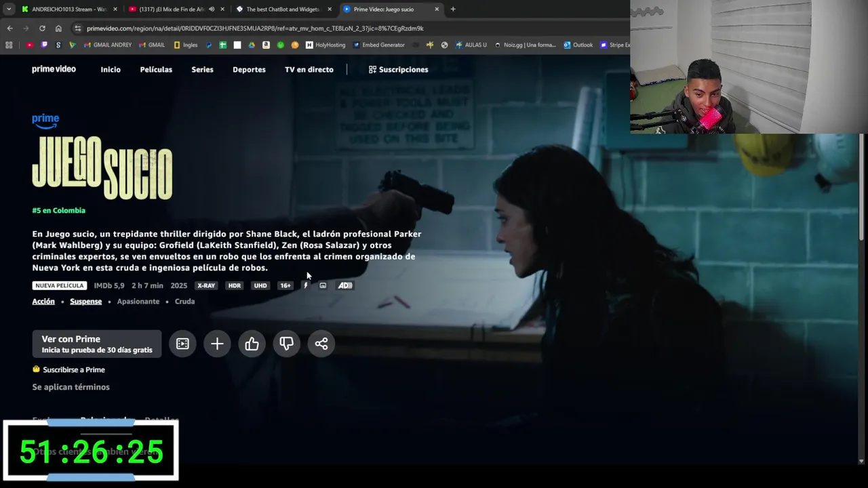
Task: Click the audio description AD badge
Action: [345, 285]
